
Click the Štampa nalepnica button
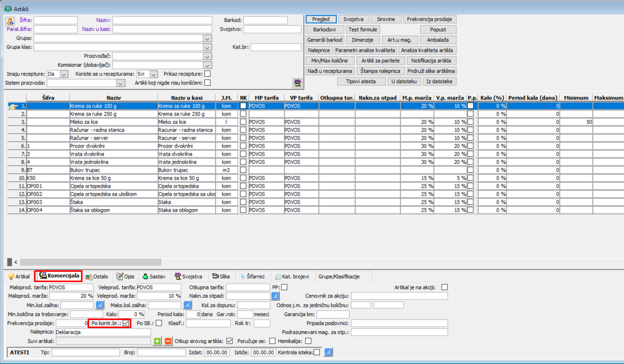point(380,71)
